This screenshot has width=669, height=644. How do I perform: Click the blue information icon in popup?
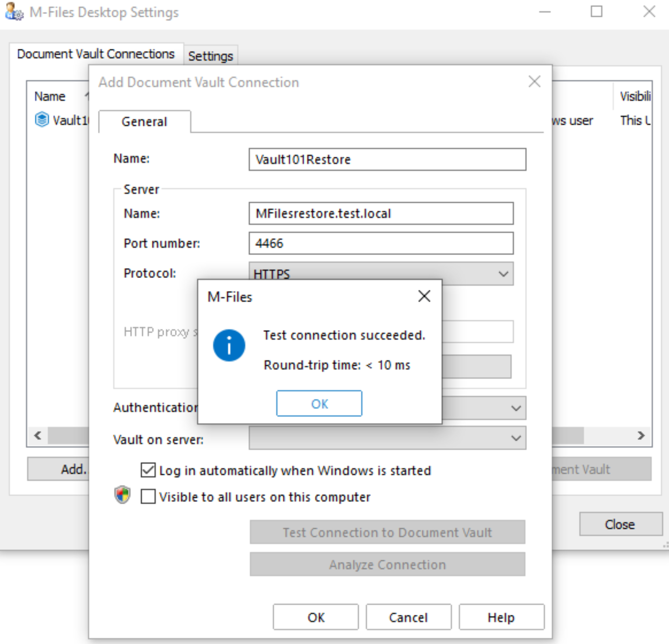point(229,345)
